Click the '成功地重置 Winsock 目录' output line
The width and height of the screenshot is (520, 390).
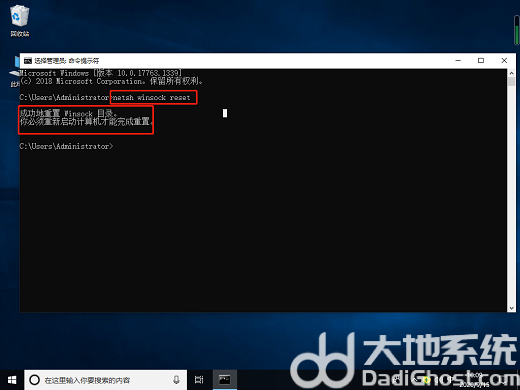[x=68, y=113]
